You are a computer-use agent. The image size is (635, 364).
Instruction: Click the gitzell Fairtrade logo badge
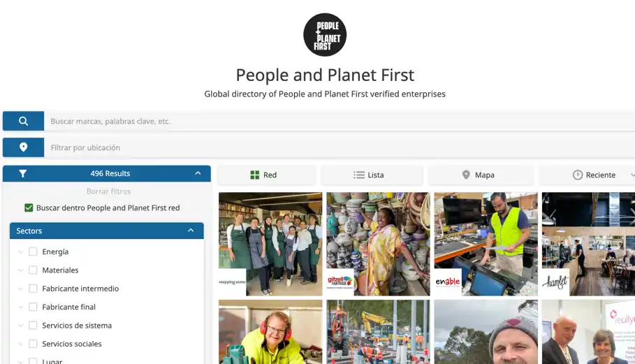(340, 282)
